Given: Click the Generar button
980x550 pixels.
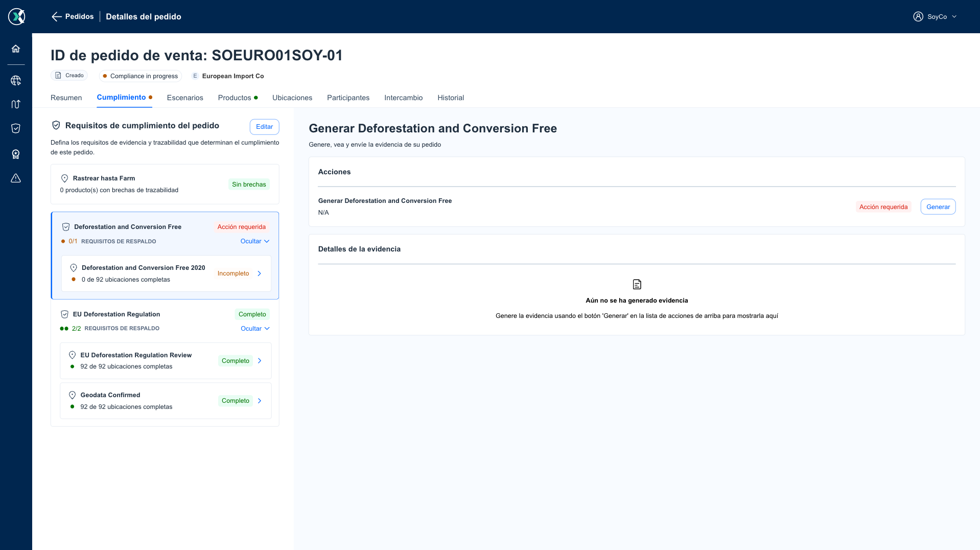Looking at the screenshot, I should tap(938, 207).
